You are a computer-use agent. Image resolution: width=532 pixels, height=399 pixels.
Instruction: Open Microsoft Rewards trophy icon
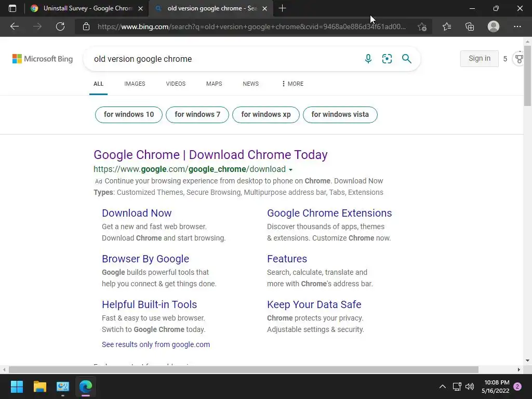[x=519, y=59]
